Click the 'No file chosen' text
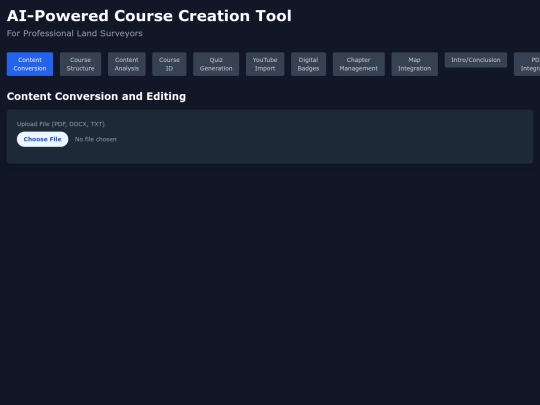540x405 pixels. [x=96, y=139]
